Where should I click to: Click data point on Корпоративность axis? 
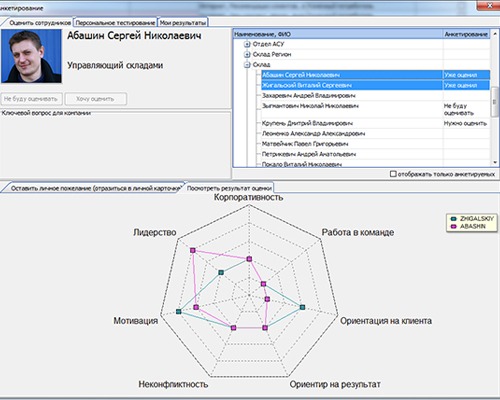(249, 259)
